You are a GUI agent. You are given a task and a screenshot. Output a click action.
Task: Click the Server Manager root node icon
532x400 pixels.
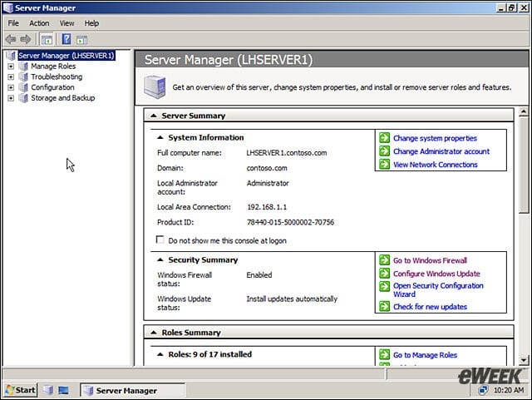pyautogui.click(x=11, y=56)
